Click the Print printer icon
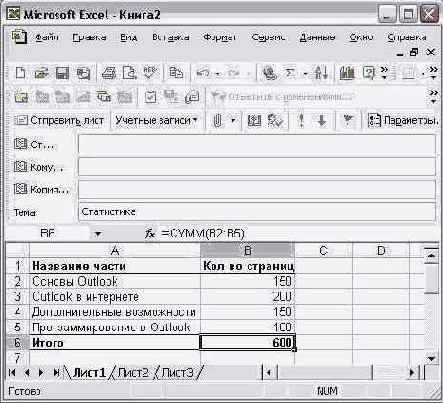443x403 pixels. pos(108,73)
